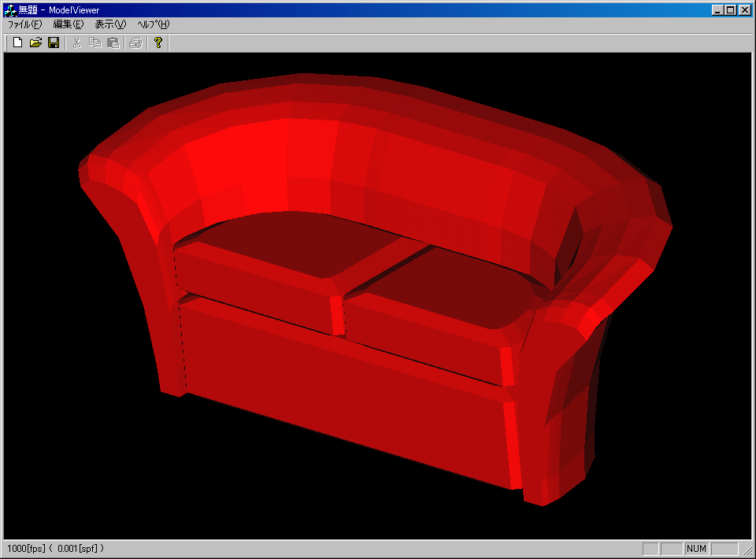Save the model with the floppy disk icon
This screenshot has height=559, width=756.
(54, 43)
